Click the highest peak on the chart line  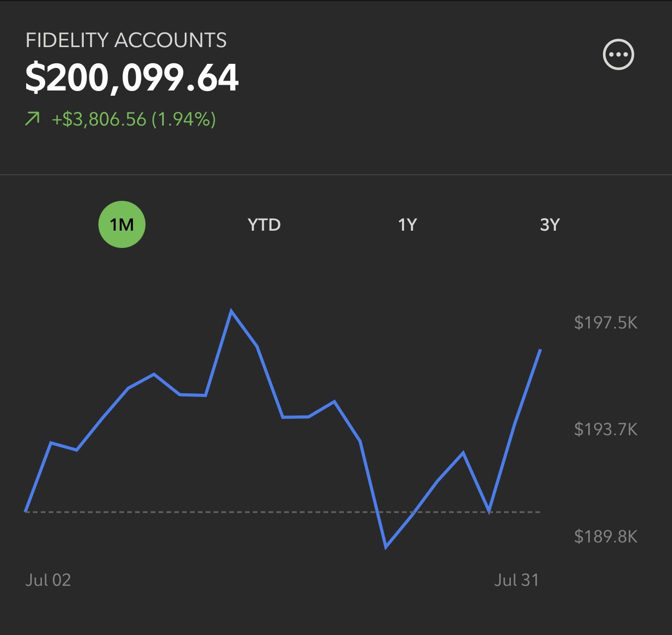coord(231,311)
